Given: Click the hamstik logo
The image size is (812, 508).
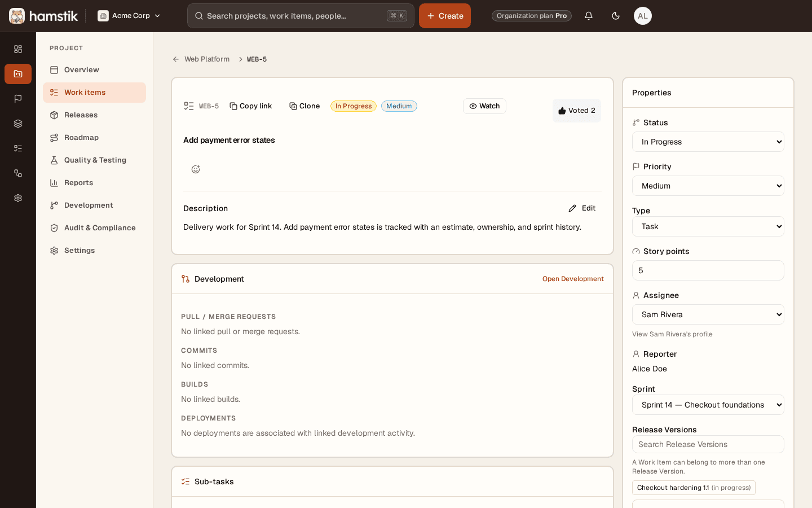Looking at the screenshot, I should (43, 16).
